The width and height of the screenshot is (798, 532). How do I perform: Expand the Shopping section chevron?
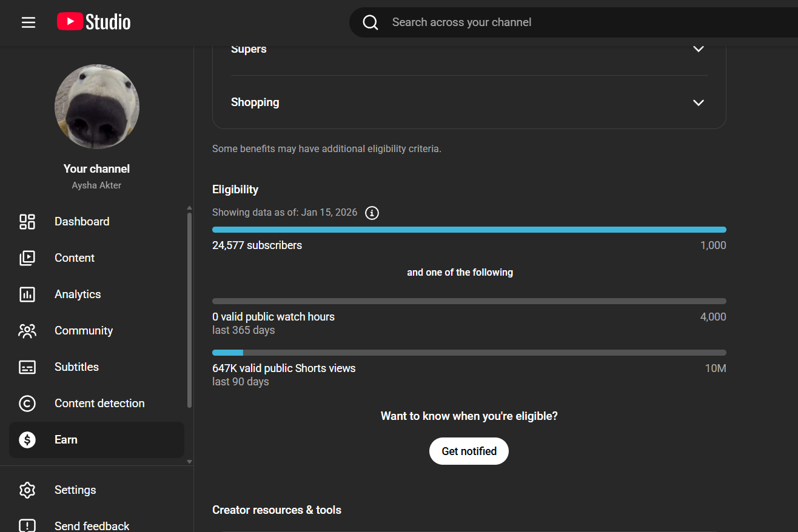pos(699,102)
